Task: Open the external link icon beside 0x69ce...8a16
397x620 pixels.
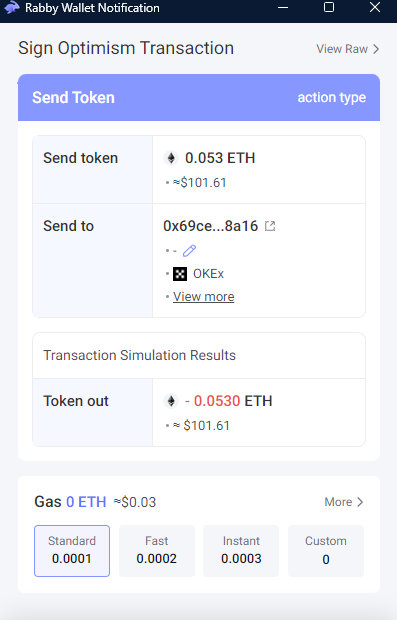Action: [x=270, y=226]
